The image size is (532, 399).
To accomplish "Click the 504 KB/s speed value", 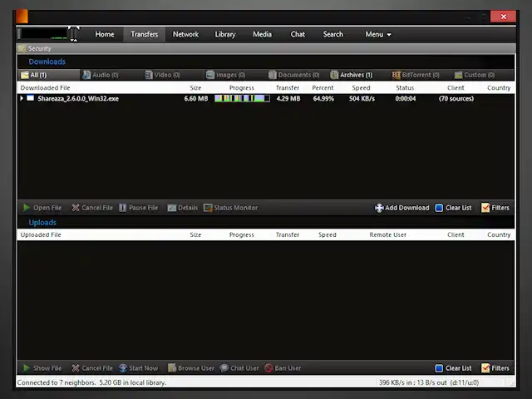I will 362,99.
